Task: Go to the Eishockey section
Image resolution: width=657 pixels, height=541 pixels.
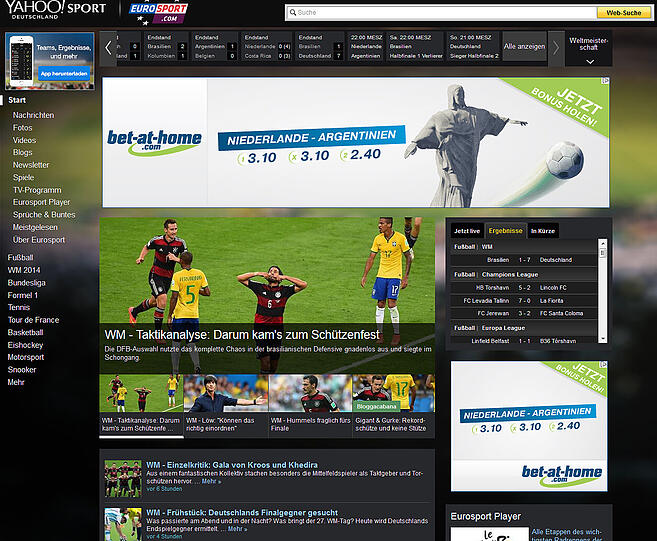Action: (25, 345)
